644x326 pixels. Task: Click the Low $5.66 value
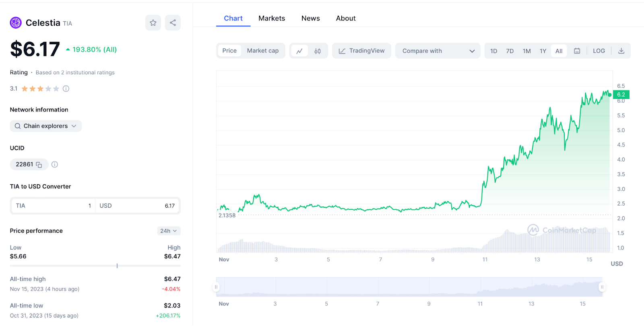18,256
